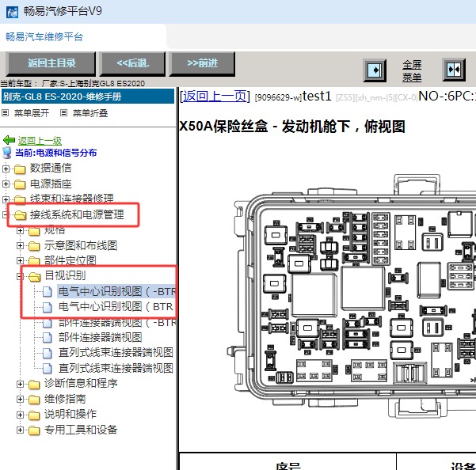Collapse the 目视识别 tree node
The image size is (476, 470).
click(x=20, y=276)
